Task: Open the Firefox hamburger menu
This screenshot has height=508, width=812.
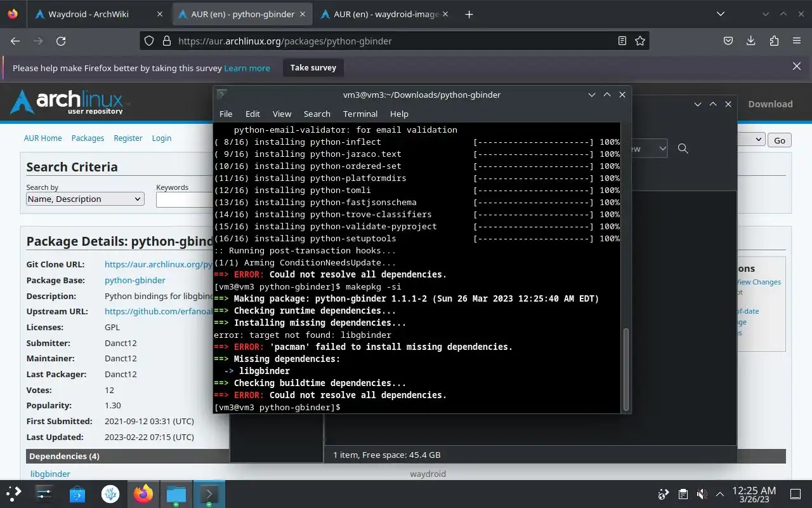Action: click(x=797, y=41)
